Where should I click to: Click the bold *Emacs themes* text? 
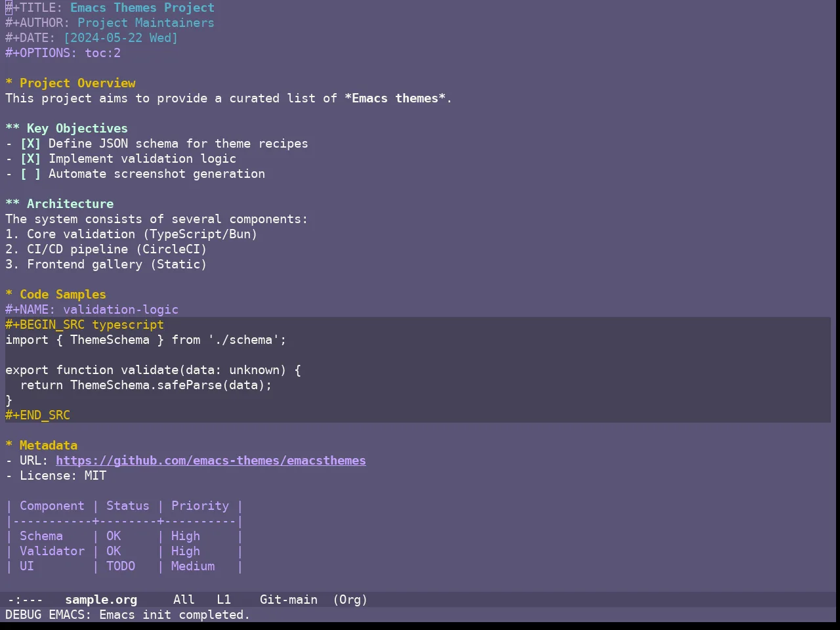(x=395, y=98)
